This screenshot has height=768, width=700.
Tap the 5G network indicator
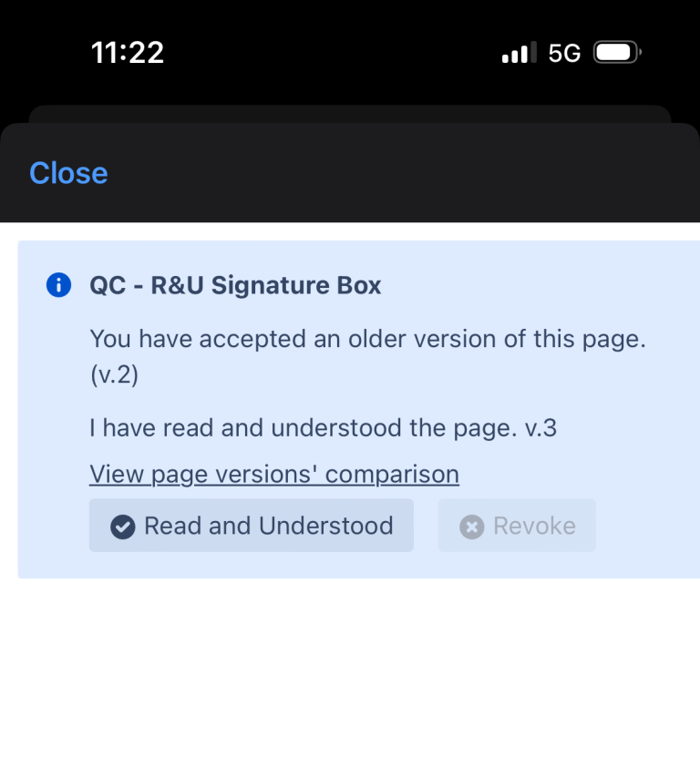coord(564,54)
